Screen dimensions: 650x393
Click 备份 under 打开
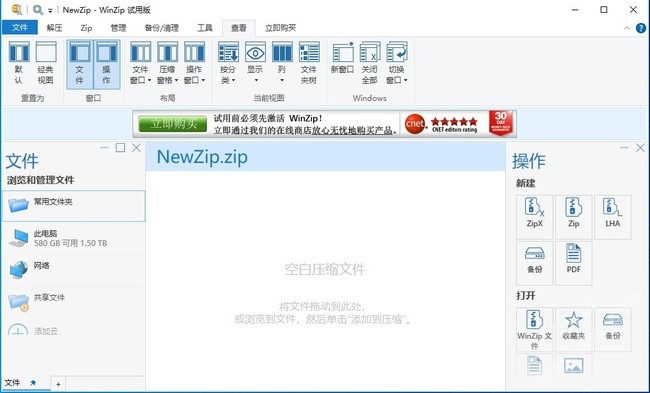click(613, 330)
